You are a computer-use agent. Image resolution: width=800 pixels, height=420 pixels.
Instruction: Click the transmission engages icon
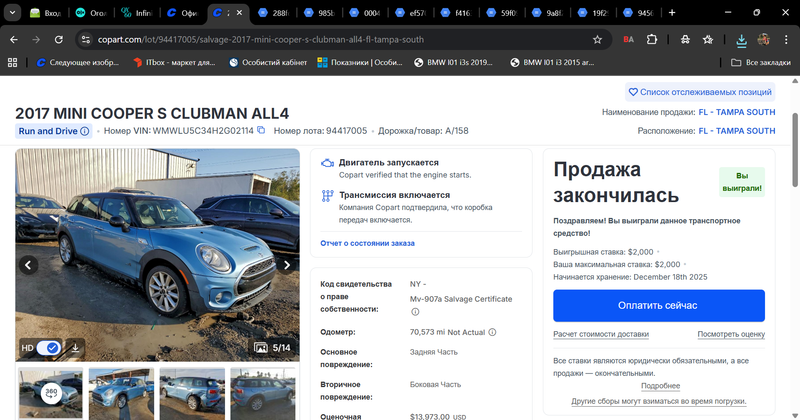[x=327, y=196]
